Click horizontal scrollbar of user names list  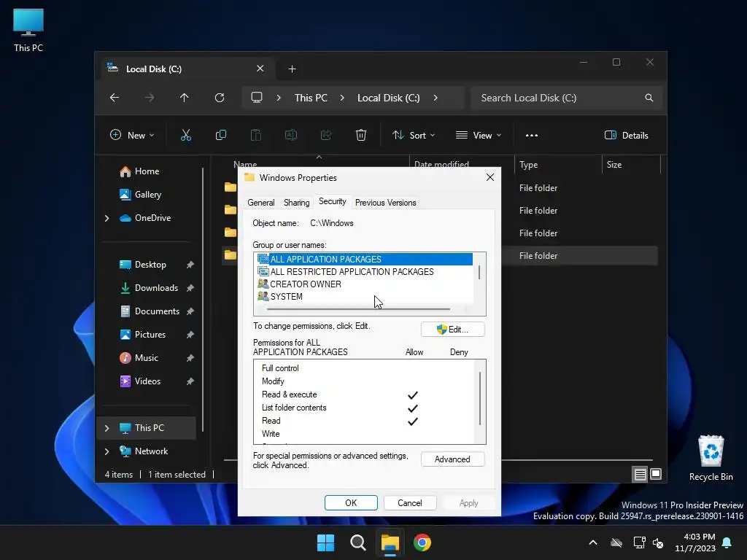359,309
